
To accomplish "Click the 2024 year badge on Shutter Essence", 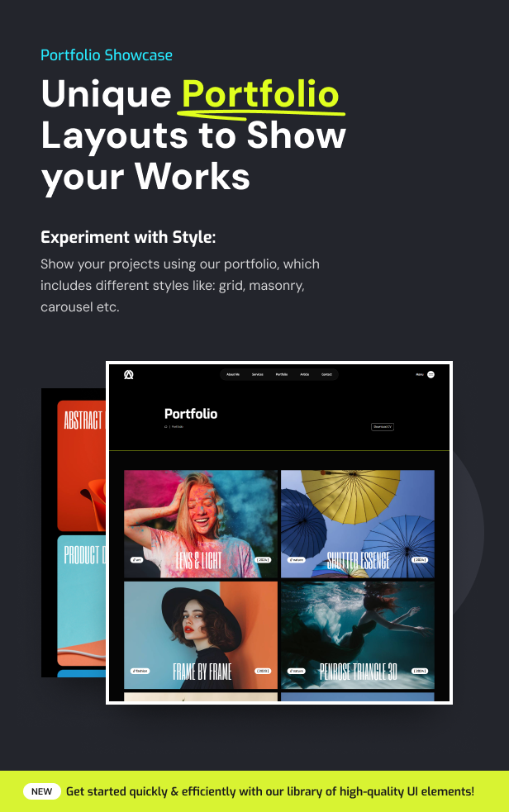I will (x=420, y=560).
